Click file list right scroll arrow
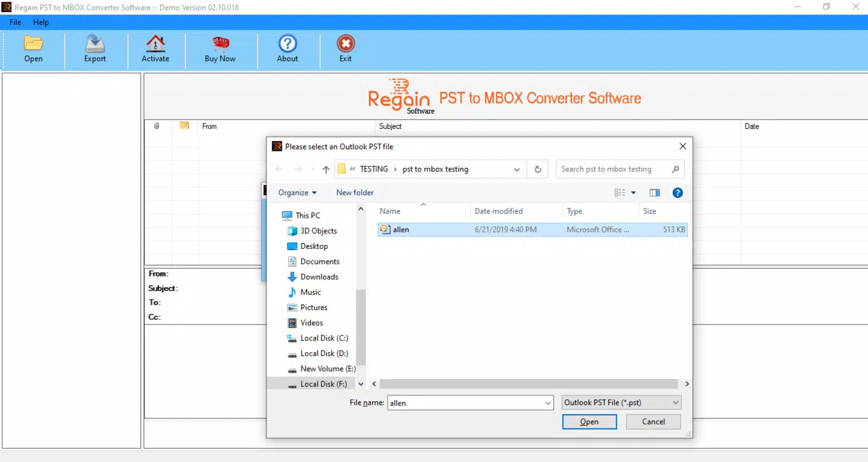 pyautogui.click(x=687, y=384)
